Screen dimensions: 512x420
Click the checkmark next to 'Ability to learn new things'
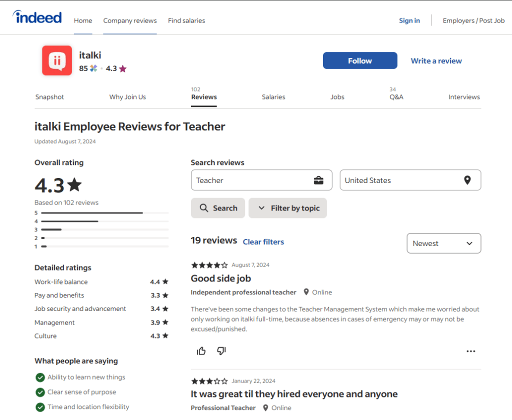coord(40,377)
